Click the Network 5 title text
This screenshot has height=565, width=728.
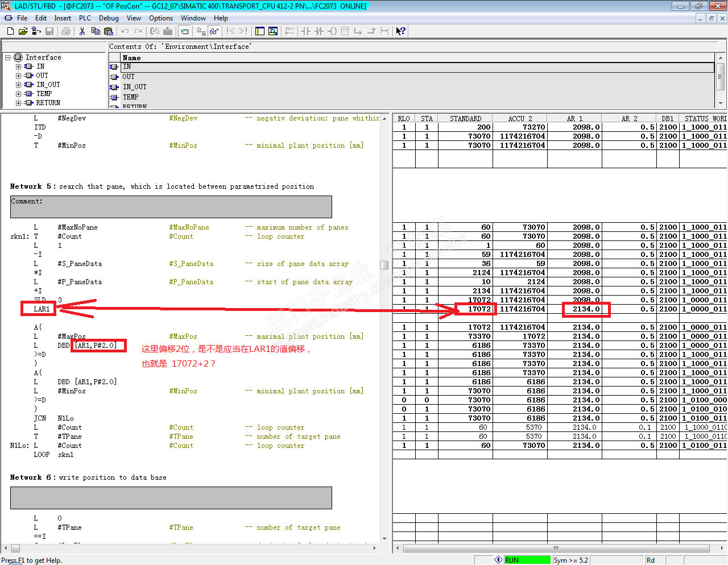pyautogui.click(x=162, y=186)
